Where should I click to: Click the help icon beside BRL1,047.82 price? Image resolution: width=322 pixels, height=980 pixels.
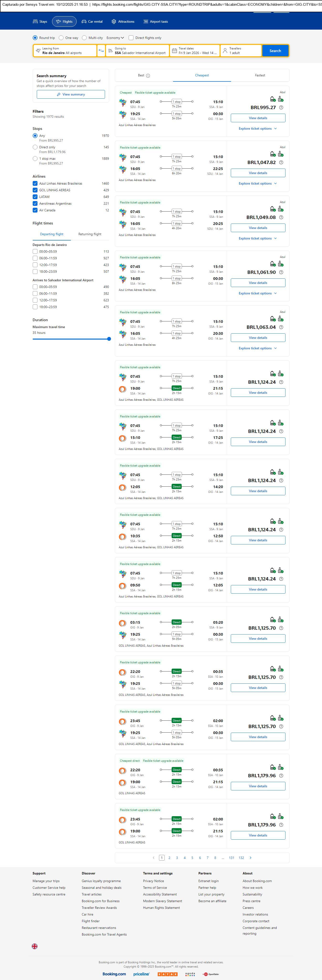(x=281, y=162)
